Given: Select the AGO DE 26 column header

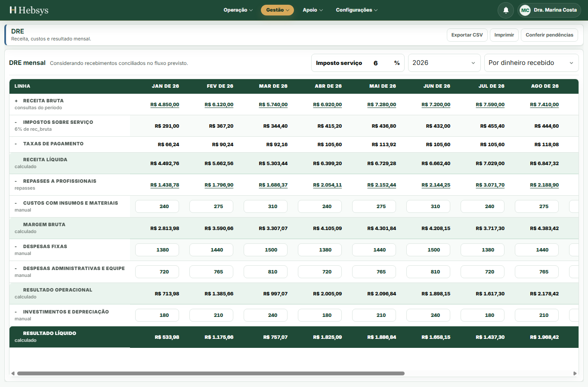Looking at the screenshot, I should [545, 86].
